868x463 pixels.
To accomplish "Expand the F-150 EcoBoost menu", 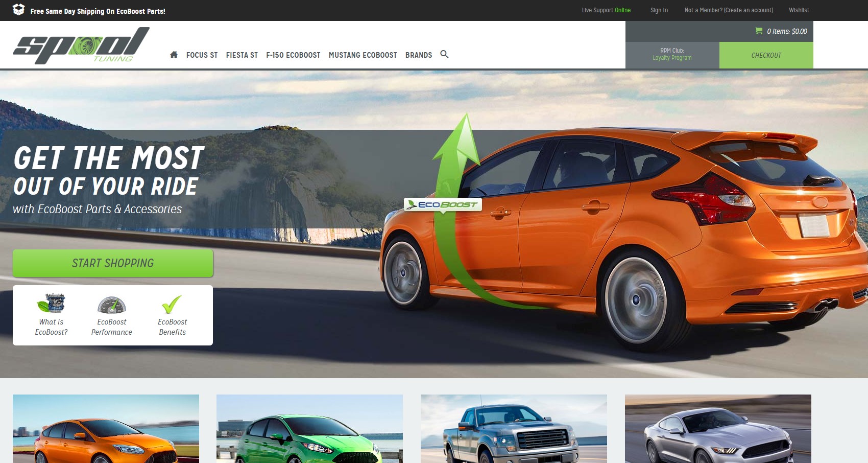I will coord(293,55).
